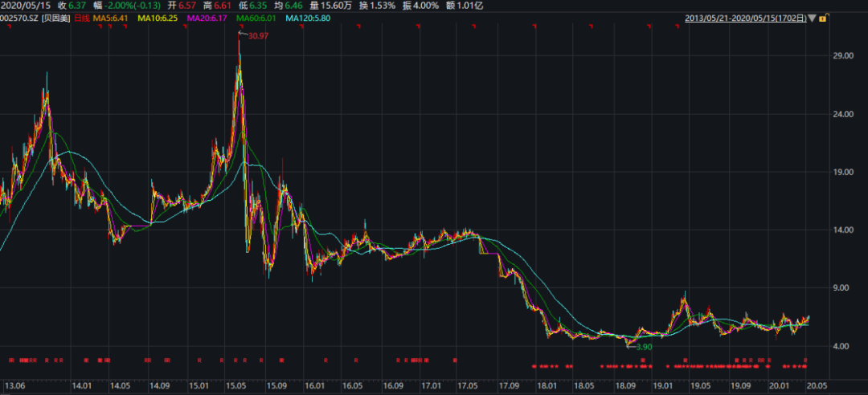Select the MA5 moving average label
868x395 pixels.
click(110, 18)
